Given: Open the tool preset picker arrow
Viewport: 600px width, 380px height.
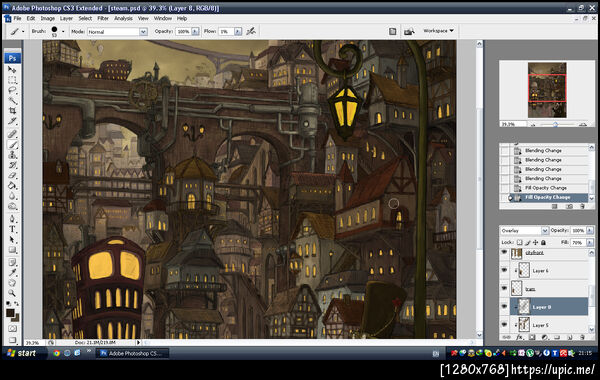Looking at the screenshot, I should pos(23,31).
